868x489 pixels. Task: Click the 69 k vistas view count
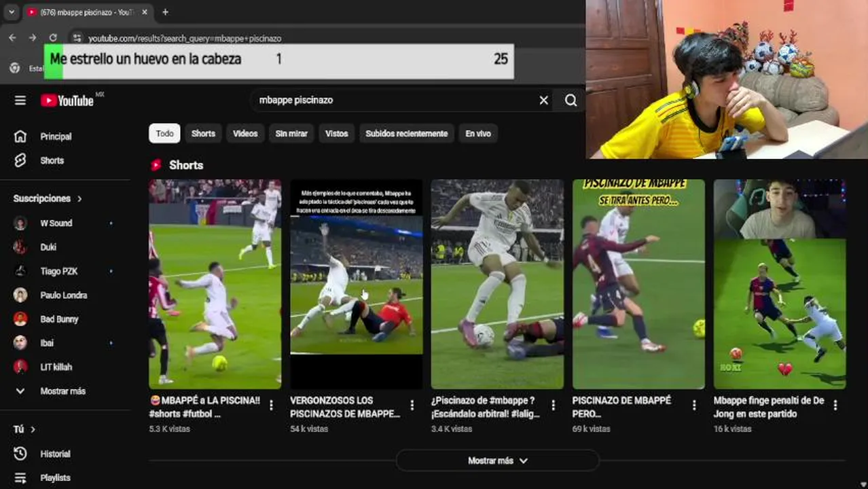click(592, 429)
